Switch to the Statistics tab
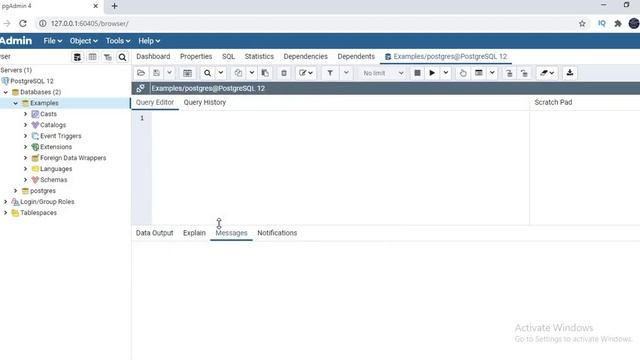 click(259, 56)
